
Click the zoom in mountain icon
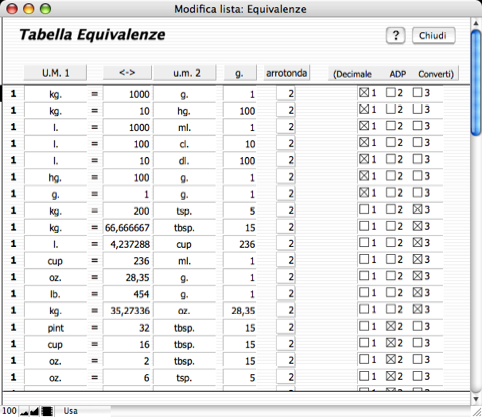point(35,412)
